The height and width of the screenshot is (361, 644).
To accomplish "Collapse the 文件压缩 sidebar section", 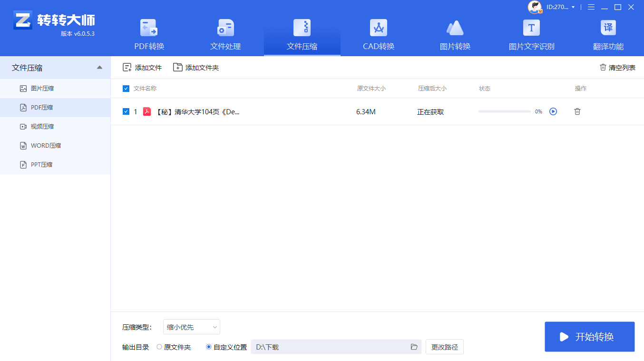I will [99, 67].
